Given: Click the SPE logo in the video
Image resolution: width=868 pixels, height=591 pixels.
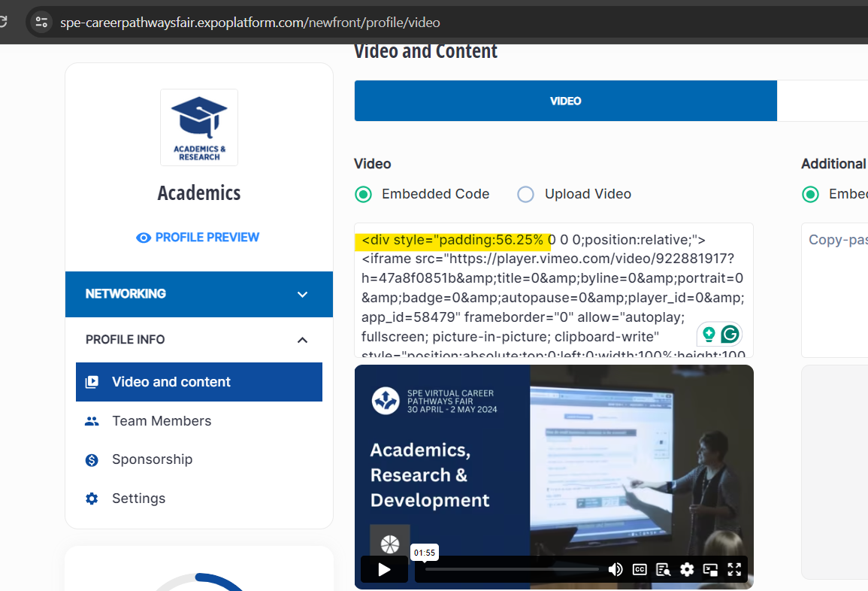Looking at the screenshot, I should [386, 401].
